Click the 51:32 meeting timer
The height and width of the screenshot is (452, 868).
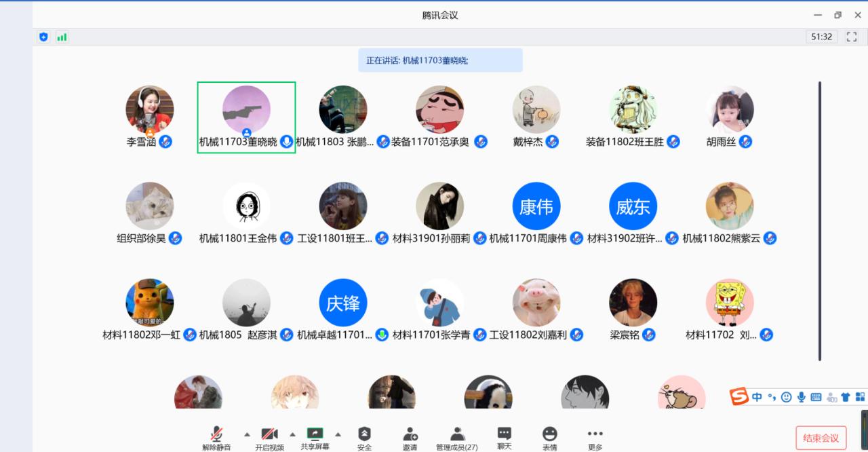pyautogui.click(x=821, y=37)
